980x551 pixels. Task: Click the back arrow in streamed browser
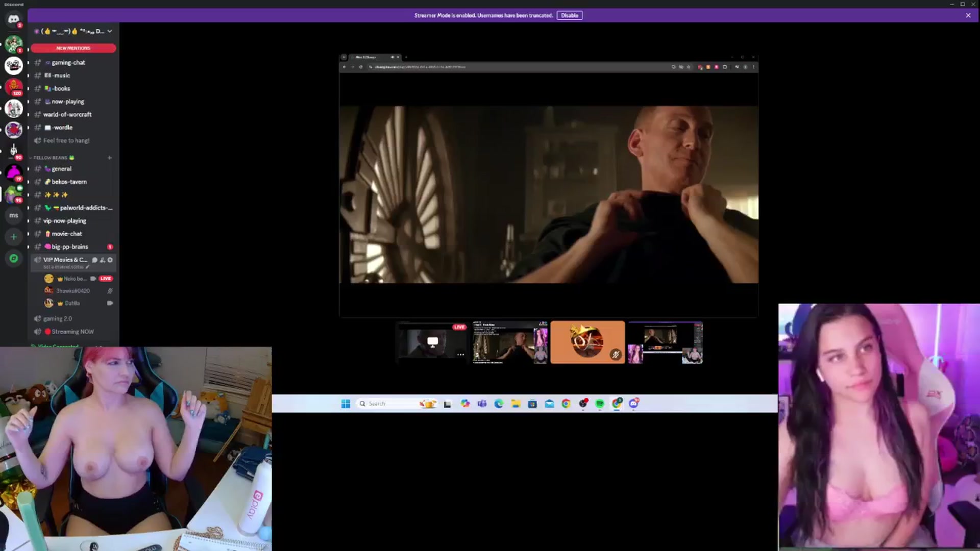click(x=345, y=67)
